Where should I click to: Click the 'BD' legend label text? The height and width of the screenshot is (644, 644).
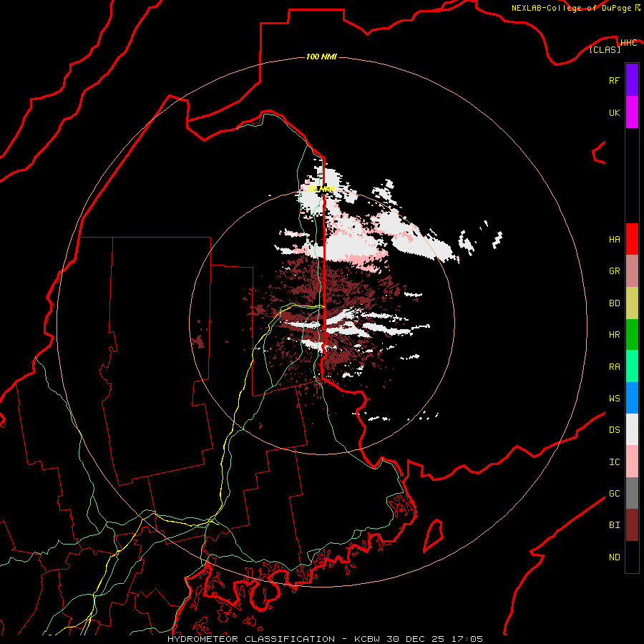[614, 303]
